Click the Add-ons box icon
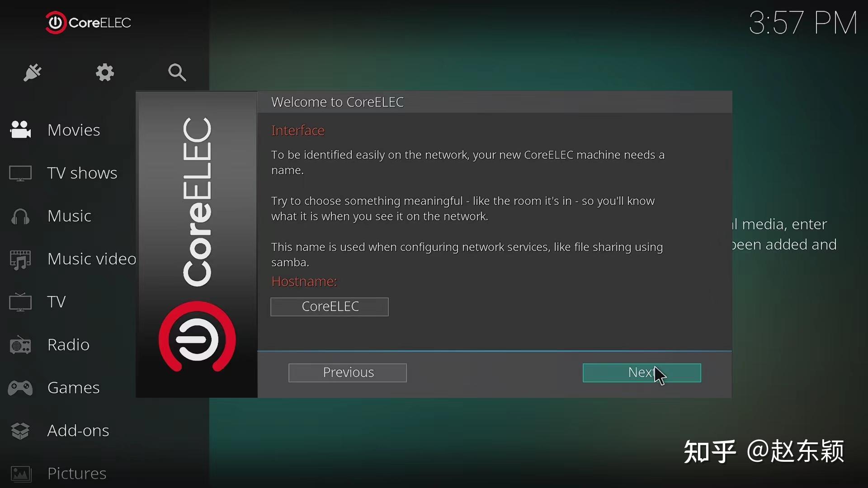This screenshot has width=868, height=488. point(20,431)
